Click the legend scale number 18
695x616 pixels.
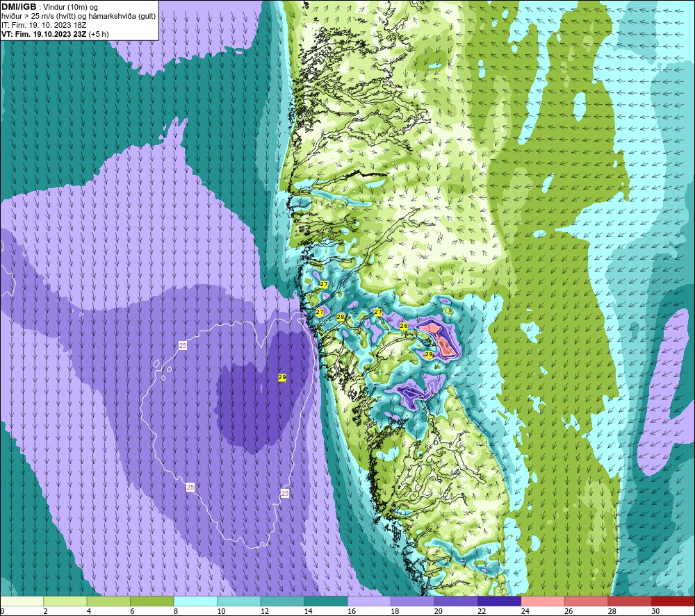pos(395,611)
